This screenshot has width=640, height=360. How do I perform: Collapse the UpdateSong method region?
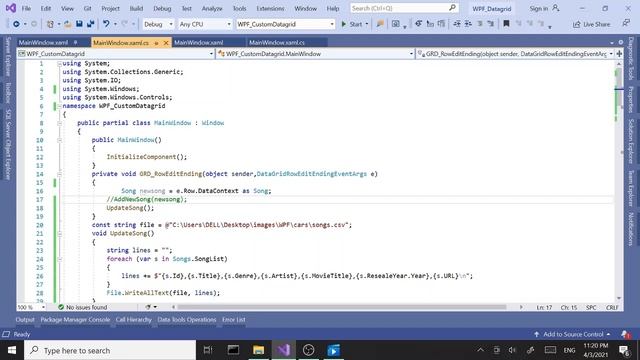pos(59,233)
